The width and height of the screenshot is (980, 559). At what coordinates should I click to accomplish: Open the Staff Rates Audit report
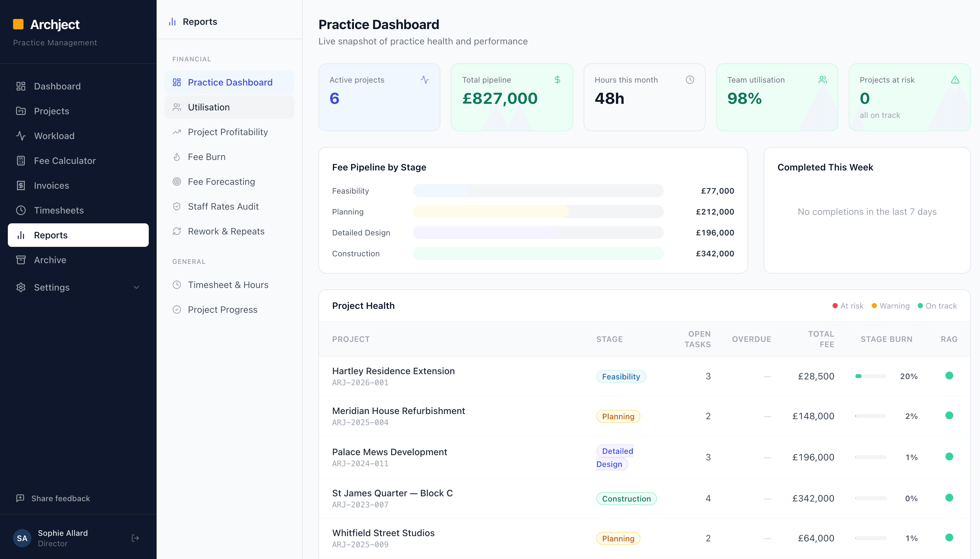point(229,207)
